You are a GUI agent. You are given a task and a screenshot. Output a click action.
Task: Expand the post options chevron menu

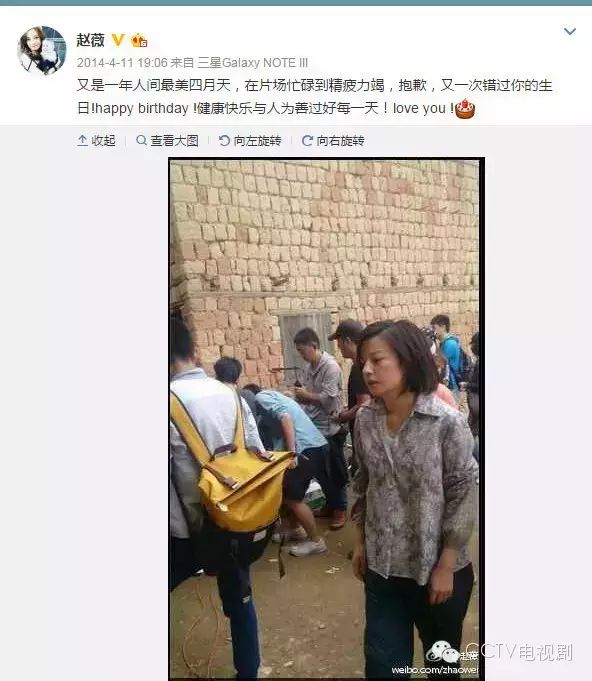click(569, 31)
